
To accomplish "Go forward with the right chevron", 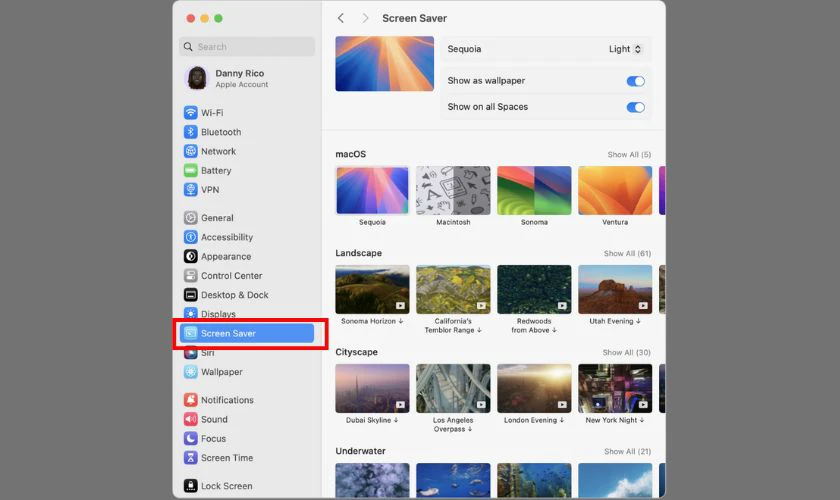I will coord(365,18).
